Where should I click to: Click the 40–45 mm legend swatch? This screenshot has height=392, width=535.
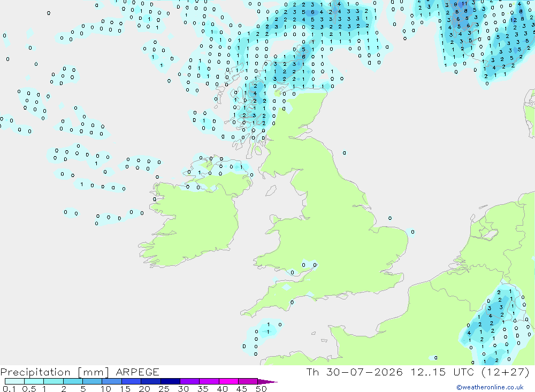pyautogui.click(x=228, y=381)
